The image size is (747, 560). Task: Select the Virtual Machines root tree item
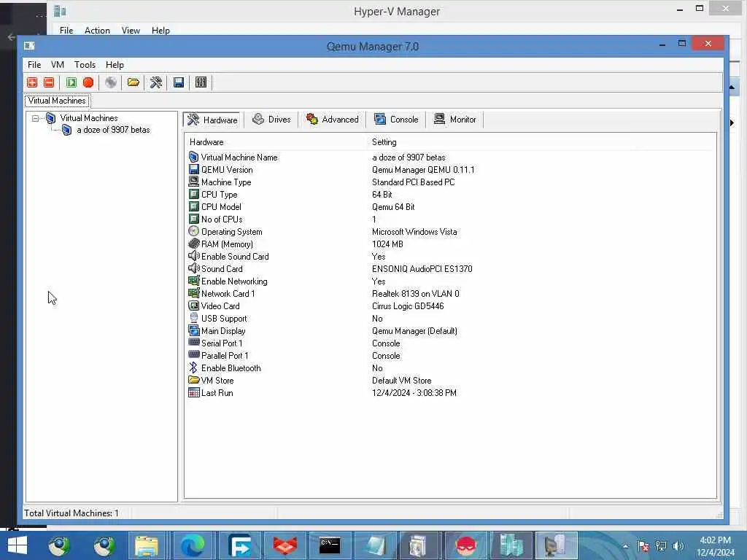click(88, 118)
